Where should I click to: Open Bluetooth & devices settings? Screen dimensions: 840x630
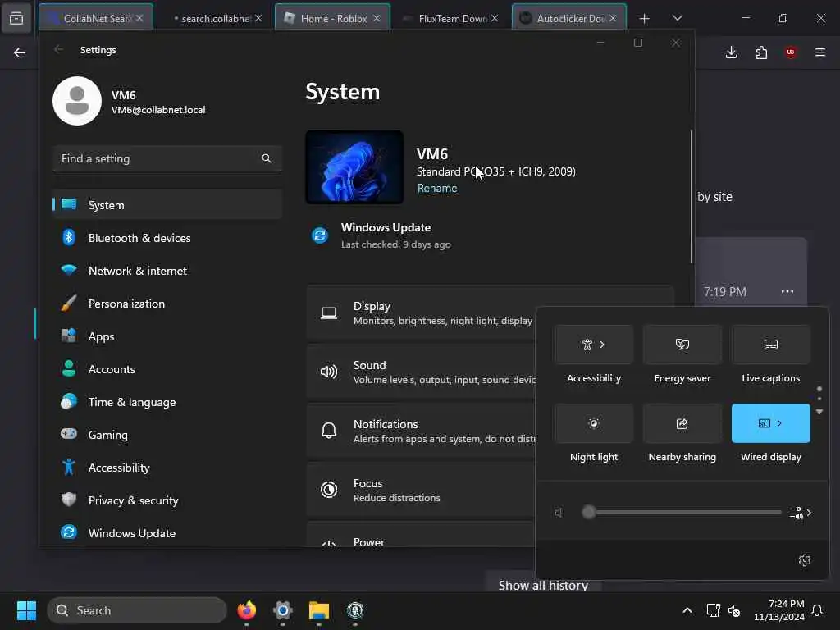(167, 238)
